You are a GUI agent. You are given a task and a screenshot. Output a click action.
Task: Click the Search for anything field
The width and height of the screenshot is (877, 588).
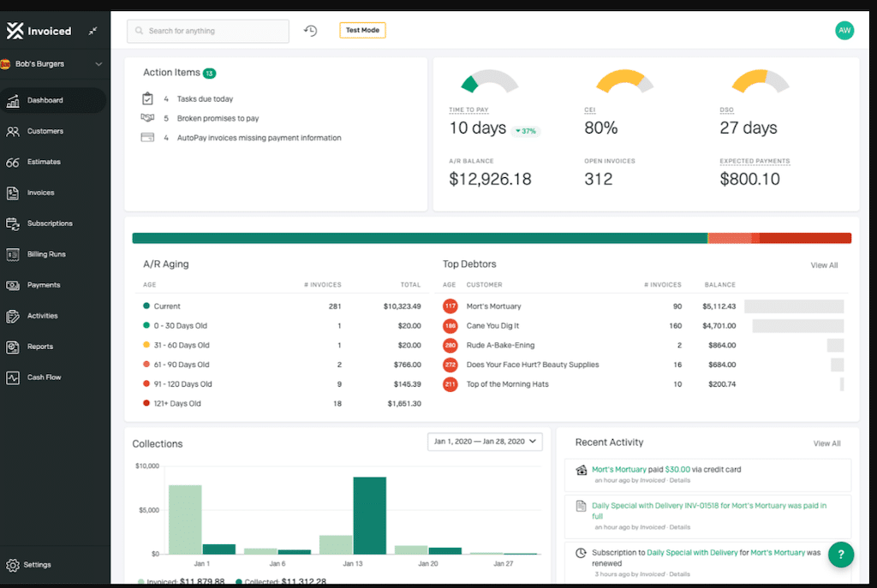[208, 31]
